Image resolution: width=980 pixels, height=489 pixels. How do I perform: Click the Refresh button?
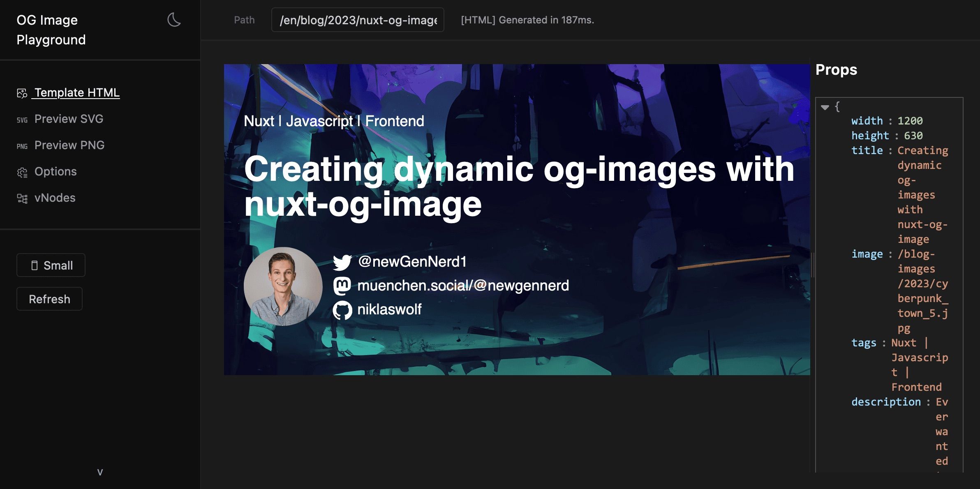tap(49, 298)
